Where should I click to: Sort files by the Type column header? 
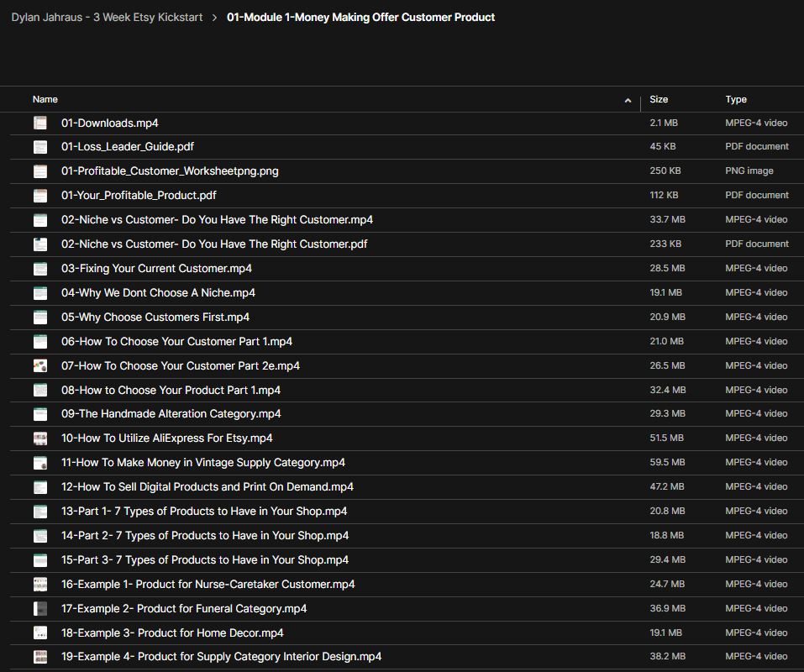[x=736, y=99]
